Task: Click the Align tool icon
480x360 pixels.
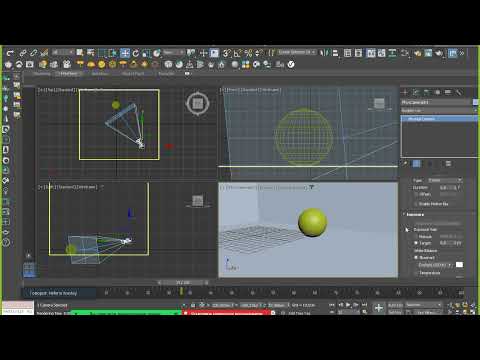Action: 335,53
